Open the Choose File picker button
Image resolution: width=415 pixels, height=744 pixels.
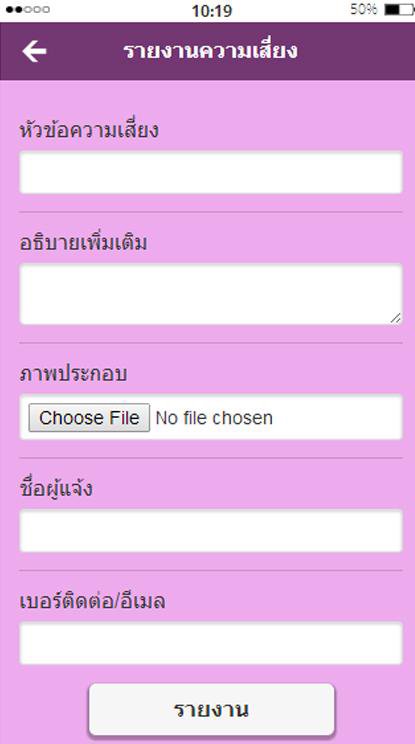click(89, 418)
